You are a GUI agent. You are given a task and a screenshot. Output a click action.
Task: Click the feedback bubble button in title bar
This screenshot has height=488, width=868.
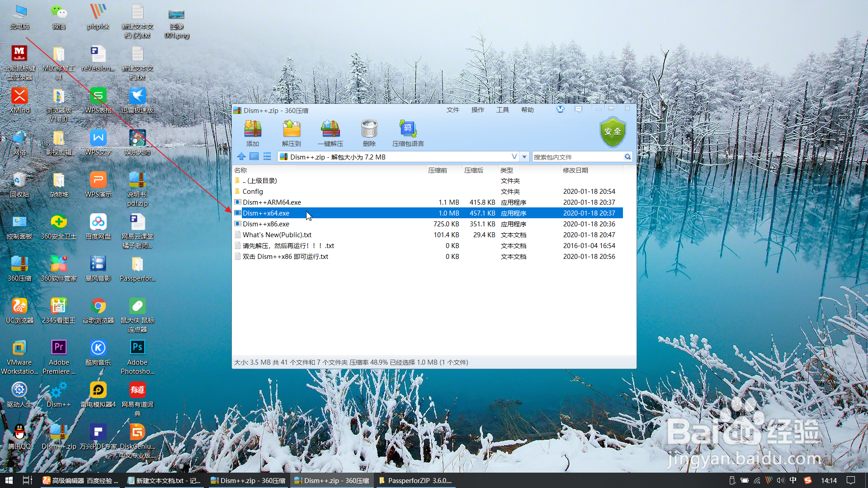(578, 109)
